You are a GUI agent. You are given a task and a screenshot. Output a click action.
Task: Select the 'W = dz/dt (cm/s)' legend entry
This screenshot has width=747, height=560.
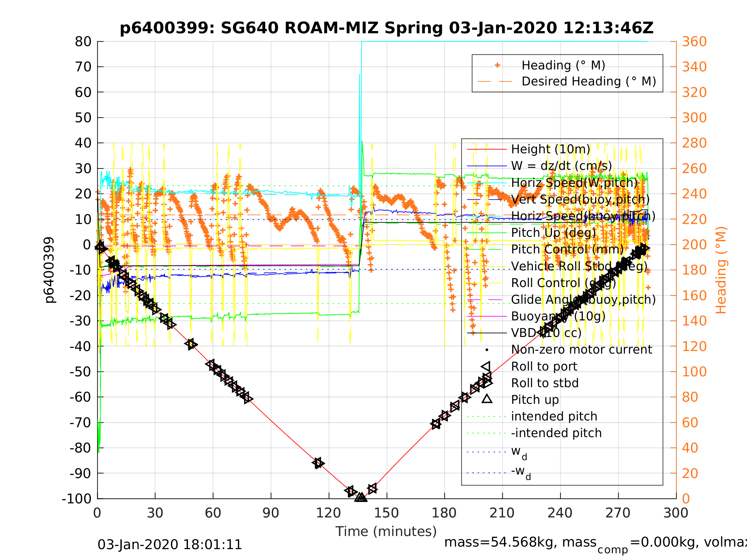click(x=561, y=166)
